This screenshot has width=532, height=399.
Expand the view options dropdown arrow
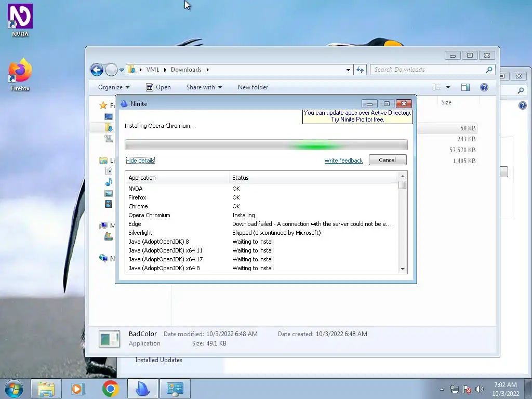click(x=448, y=87)
